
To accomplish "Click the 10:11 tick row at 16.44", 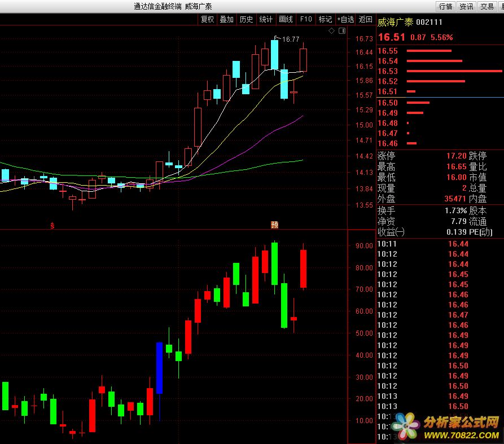I will [x=440, y=244].
